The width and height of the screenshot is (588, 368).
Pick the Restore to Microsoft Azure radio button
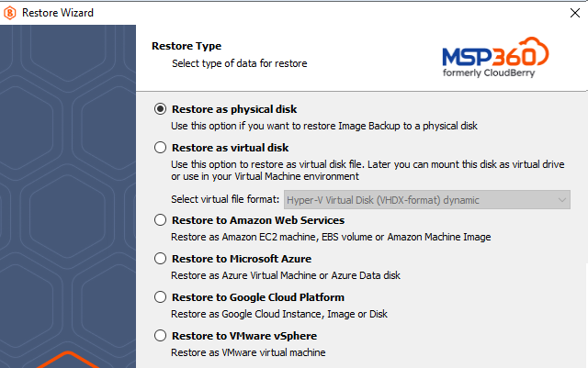point(160,259)
